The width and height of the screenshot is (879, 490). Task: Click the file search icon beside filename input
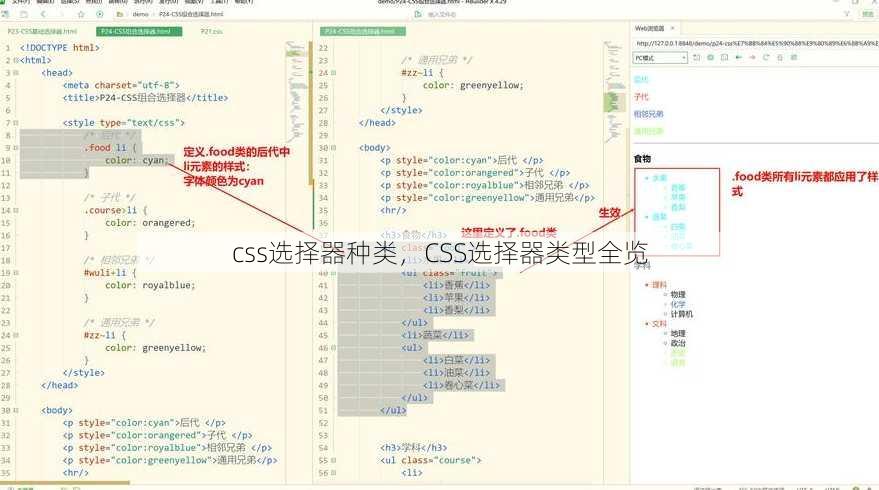[418, 14]
